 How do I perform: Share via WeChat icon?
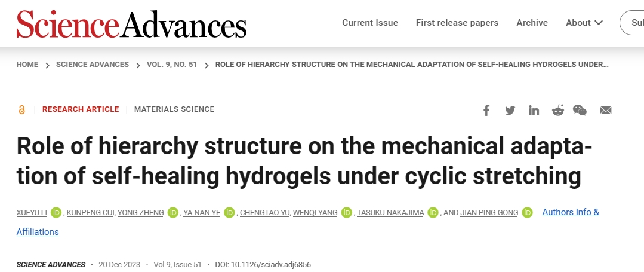pyautogui.click(x=580, y=110)
